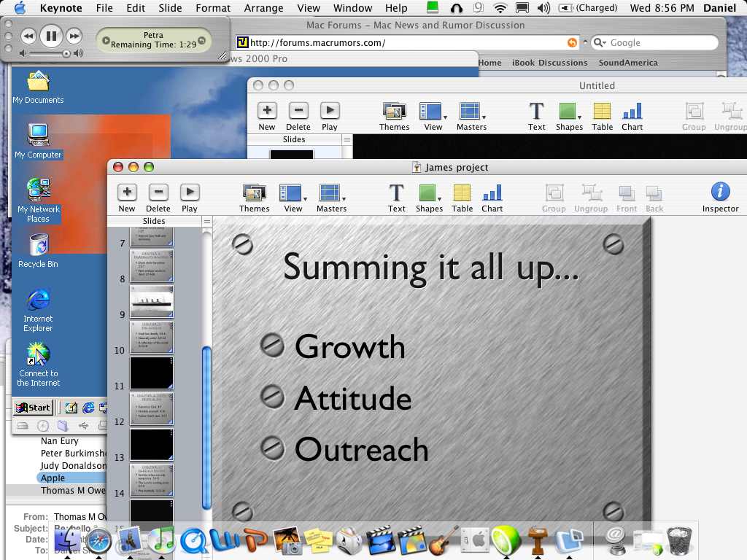747x560 pixels.
Task: Click the Attitude bullet text on slide
Action: point(352,399)
